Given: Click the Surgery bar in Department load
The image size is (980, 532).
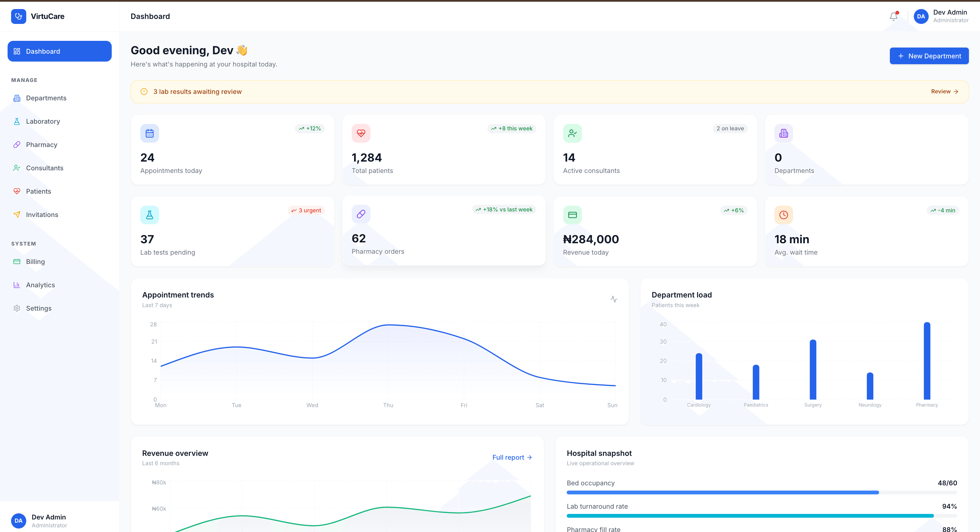Looking at the screenshot, I should [813, 370].
